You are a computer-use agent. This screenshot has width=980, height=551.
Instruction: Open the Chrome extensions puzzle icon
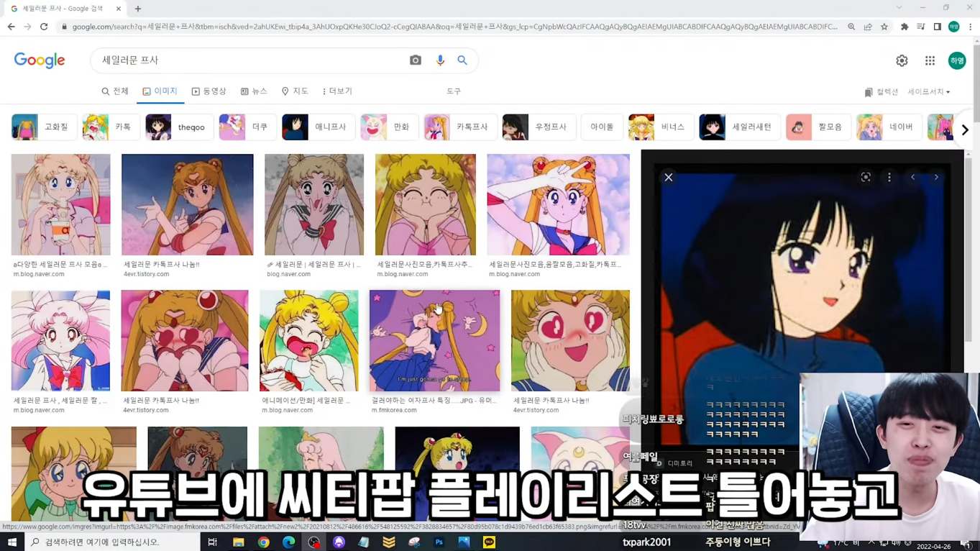pyautogui.click(x=905, y=27)
